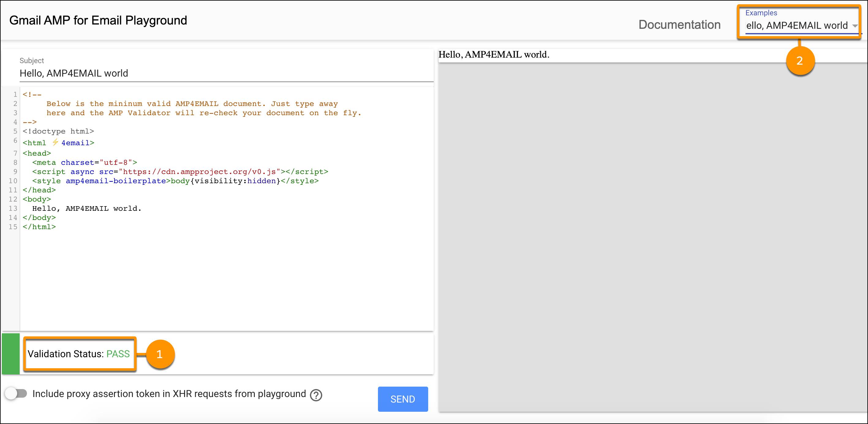Click the Gmail AMP for Email Playground title
868x424 pixels.
(98, 20)
